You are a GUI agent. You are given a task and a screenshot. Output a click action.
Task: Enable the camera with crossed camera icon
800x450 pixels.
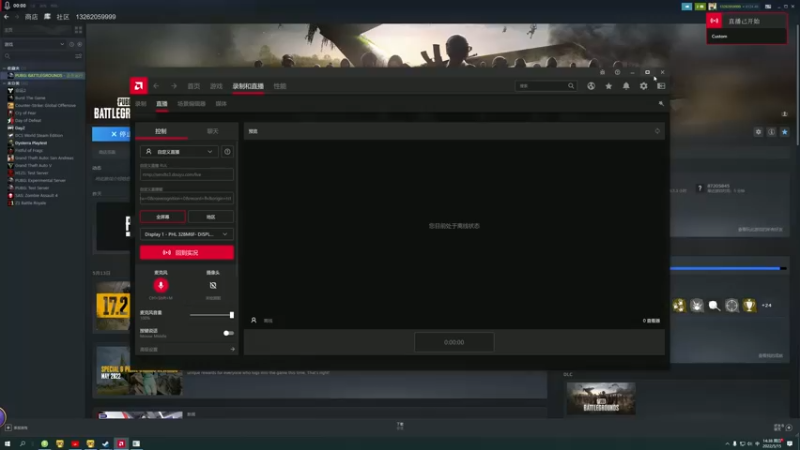[x=213, y=285]
